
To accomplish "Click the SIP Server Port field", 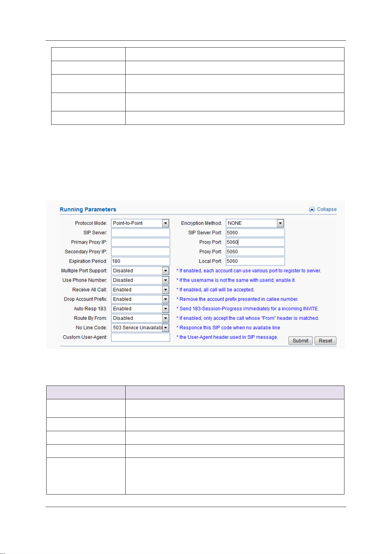I will tap(255, 233).
